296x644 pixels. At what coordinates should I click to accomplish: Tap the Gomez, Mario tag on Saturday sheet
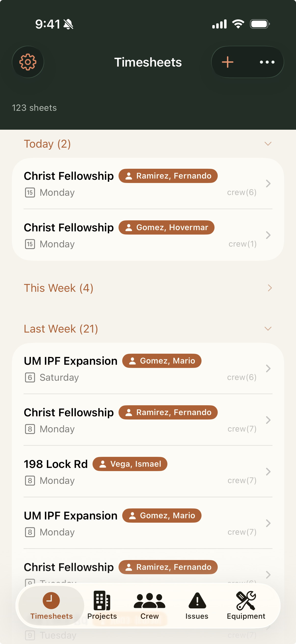point(162,361)
